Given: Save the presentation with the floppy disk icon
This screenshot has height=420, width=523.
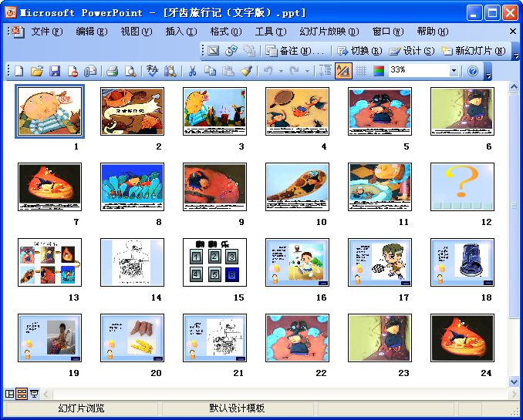Looking at the screenshot, I should 55,71.
